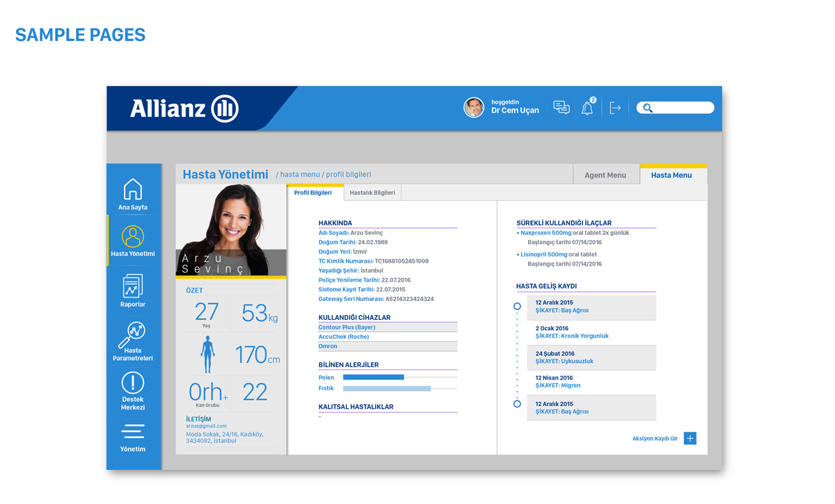Click Yaşadığı Şehir: İstanbul line
This screenshot has width=835, height=504.
(351, 270)
